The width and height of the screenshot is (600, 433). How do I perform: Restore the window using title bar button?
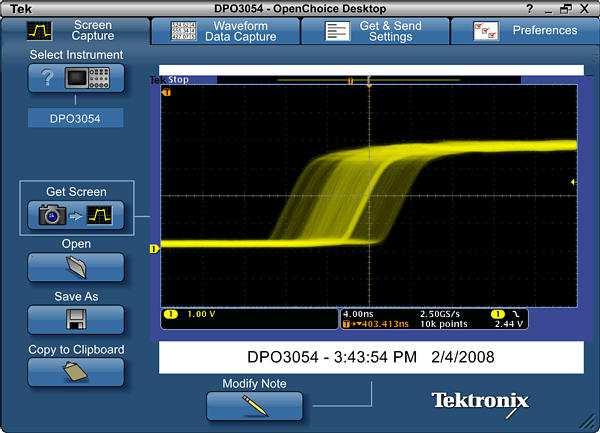coord(566,8)
